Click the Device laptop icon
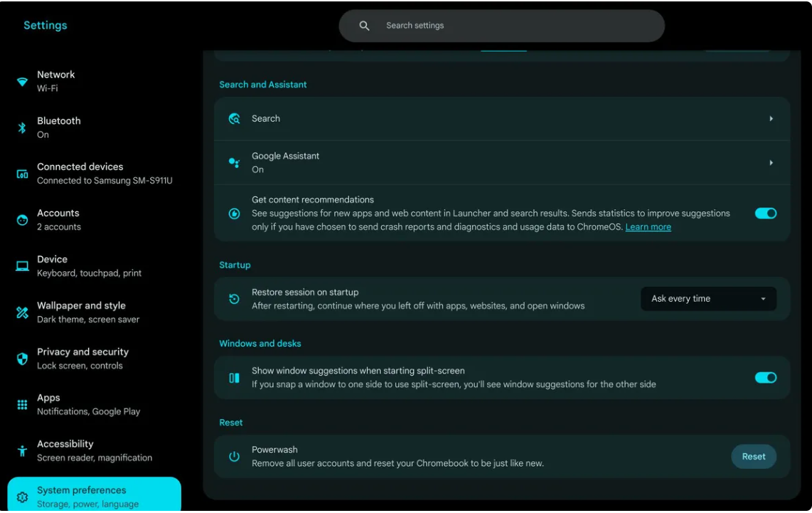Screen dimensions: 812x513 [x=22, y=266]
